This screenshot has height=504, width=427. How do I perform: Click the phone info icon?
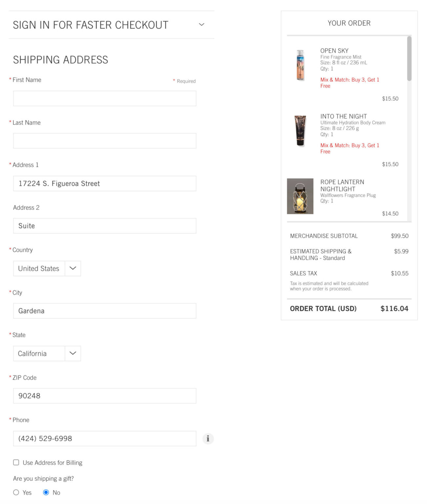pyautogui.click(x=208, y=439)
